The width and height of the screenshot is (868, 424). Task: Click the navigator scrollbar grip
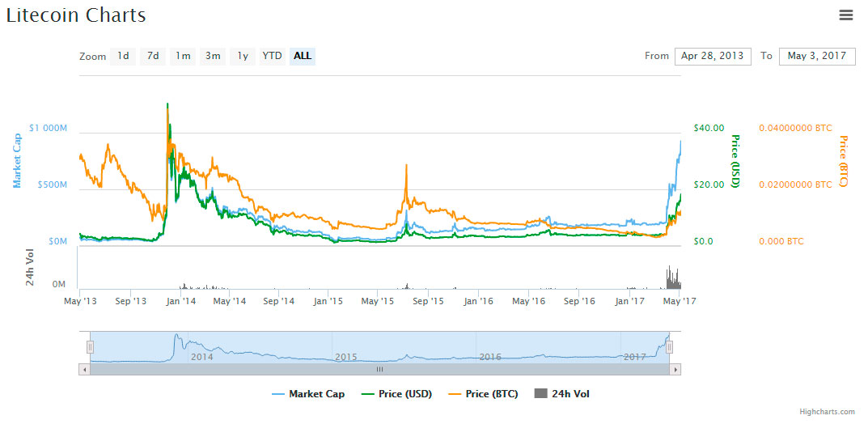click(379, 369)
